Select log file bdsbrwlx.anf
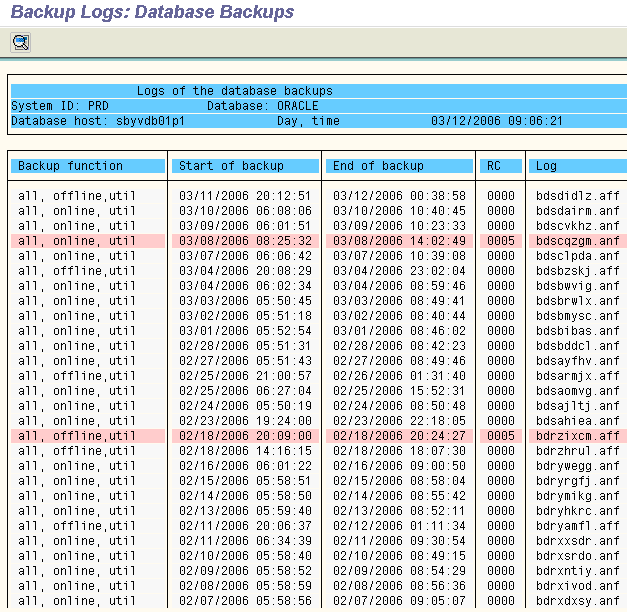Image resolution: width=627 pixels, height=612 pixels. [x=577, y=301]
